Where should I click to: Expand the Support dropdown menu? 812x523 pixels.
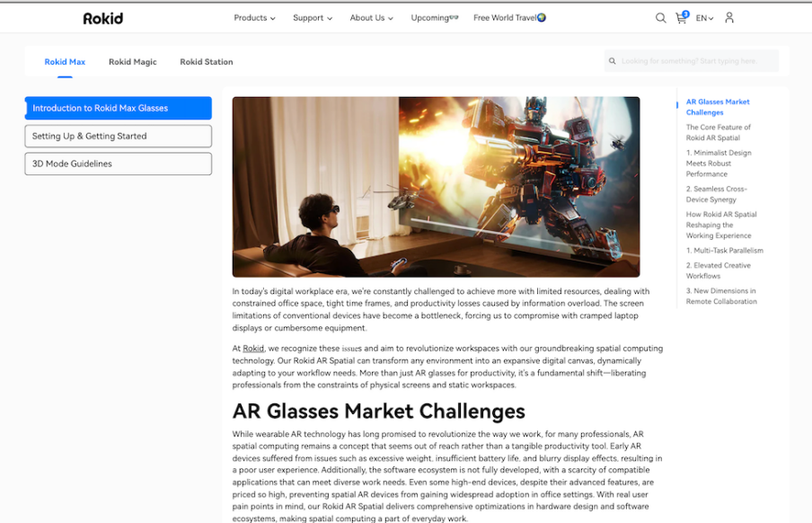(x=312, y=18)
